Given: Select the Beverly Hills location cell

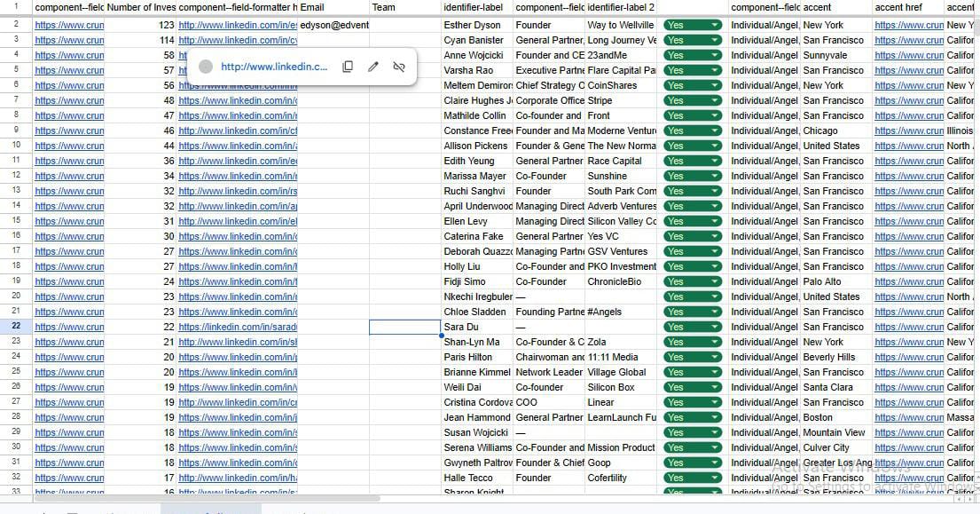Looking at the screenshot, I should (836, 357).
